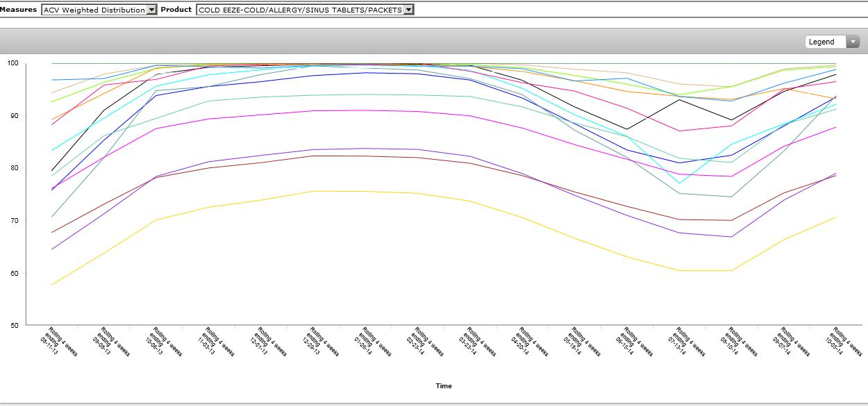Image resolution: width=868 pixels, height=407 pixels.
Task: Click x-axis label ending 12-29-13
Action: pos(319,342)
